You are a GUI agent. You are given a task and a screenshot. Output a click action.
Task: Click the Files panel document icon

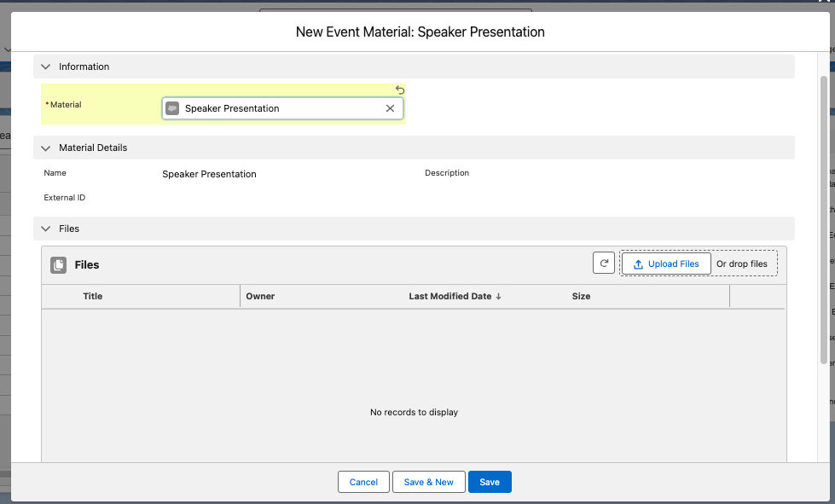pos(58,265)
